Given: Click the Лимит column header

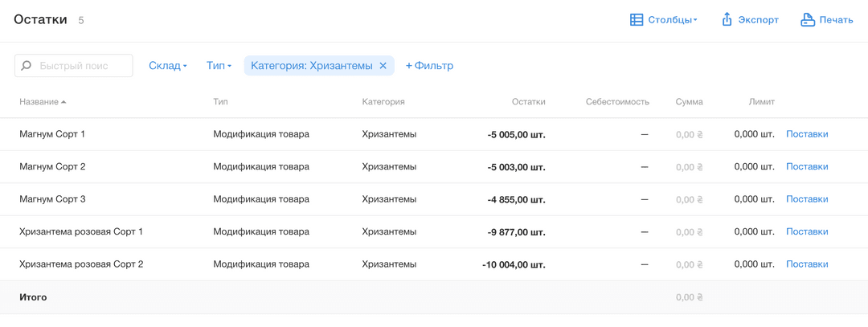Looking at the screenshot, I should click(762, 102).
